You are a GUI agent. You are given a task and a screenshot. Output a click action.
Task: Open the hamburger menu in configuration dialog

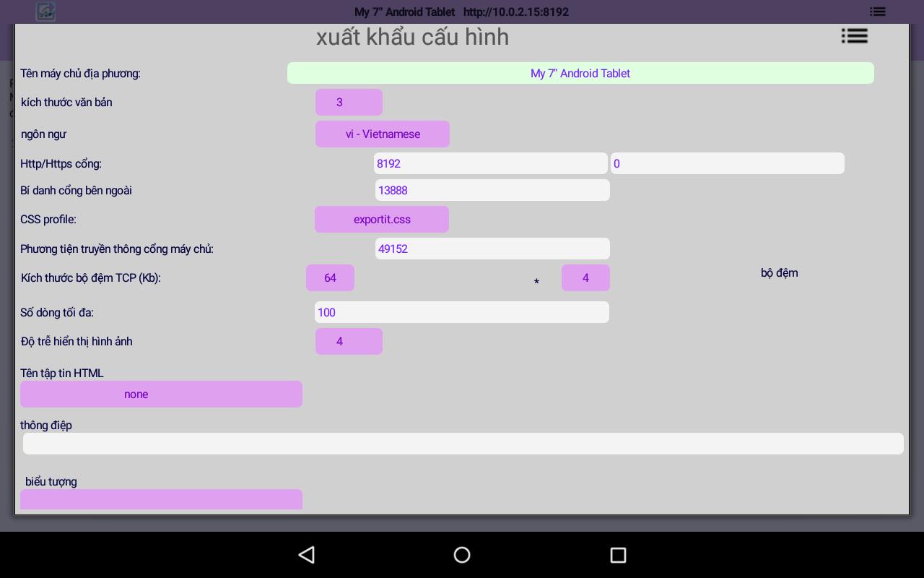[x=855, y=36]
